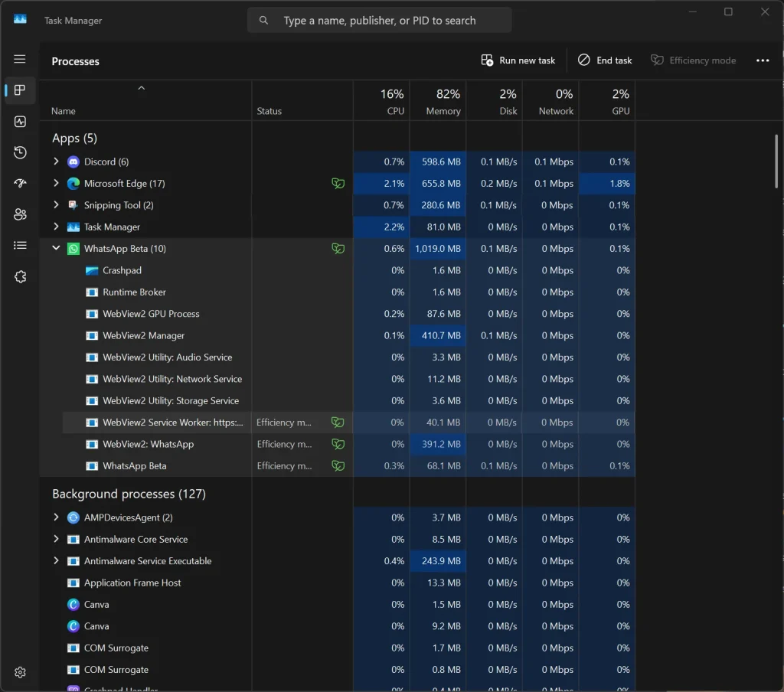Viewport: 784px width, 692px height.
Task: Click the Microsoft Edge app icon
Action: [73, 184]
